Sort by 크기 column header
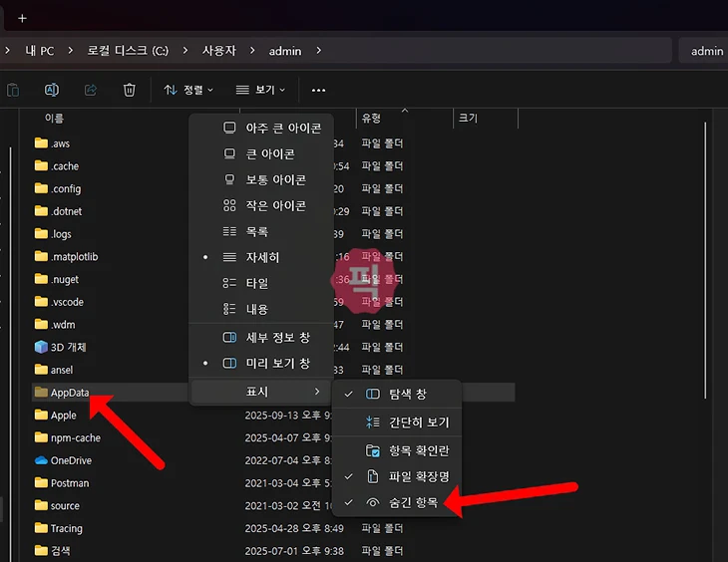Screen dimensions: 728x562 click(x=468, y=119)
